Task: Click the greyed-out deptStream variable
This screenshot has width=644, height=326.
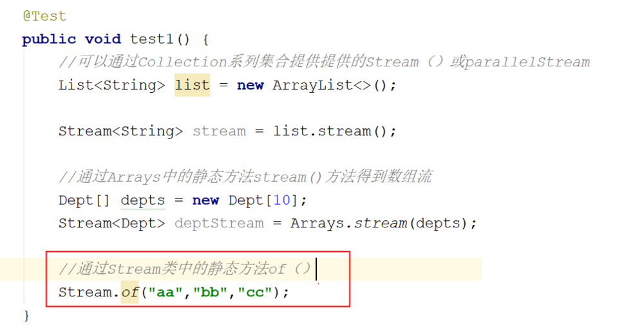Action: (x=220, y=223)
